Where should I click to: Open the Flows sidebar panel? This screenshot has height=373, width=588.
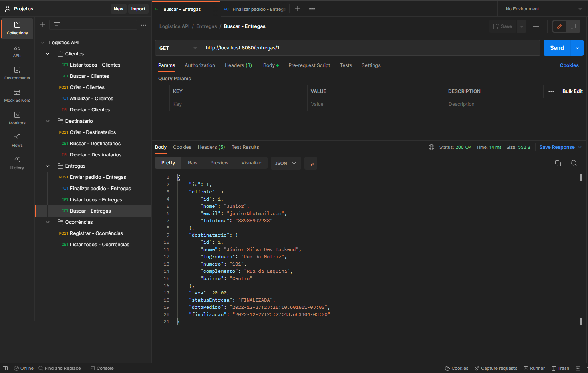[17, 141]
